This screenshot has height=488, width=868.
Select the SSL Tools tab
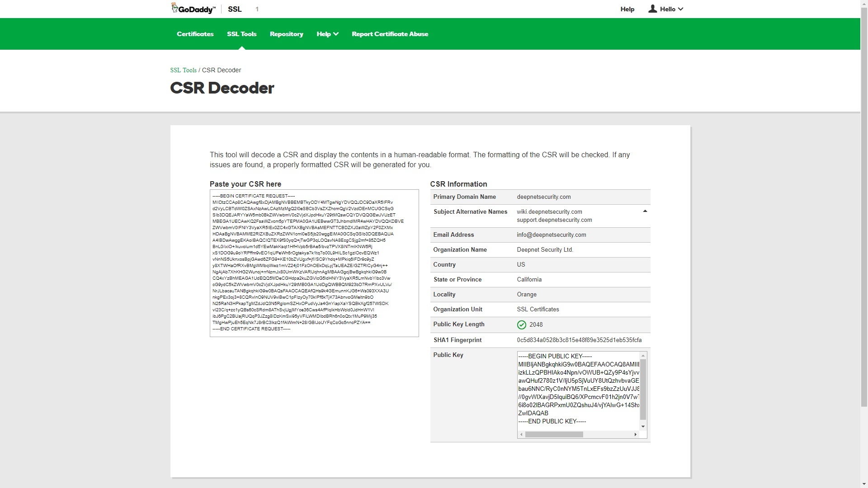pos(241,34)
